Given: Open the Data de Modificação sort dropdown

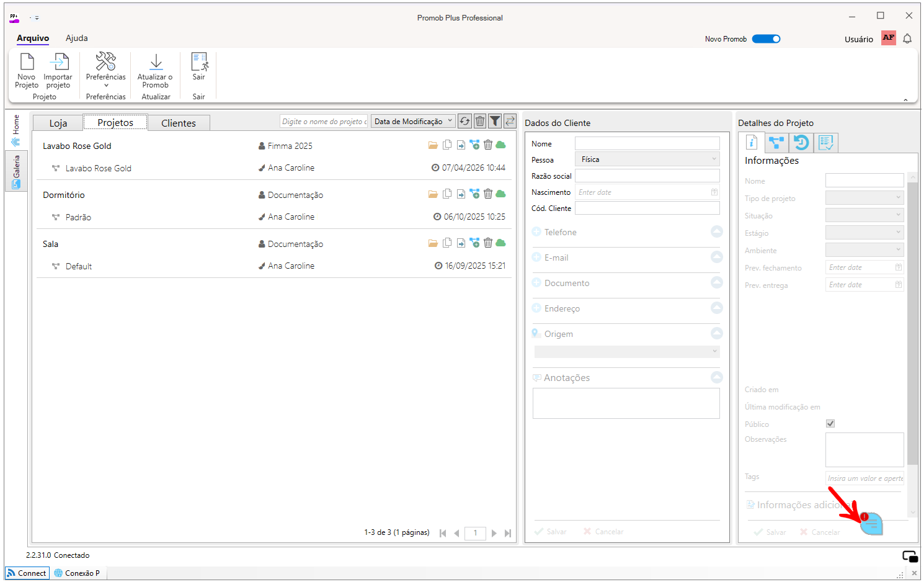Looking at the screenshot, I should (x=413, y=121).
